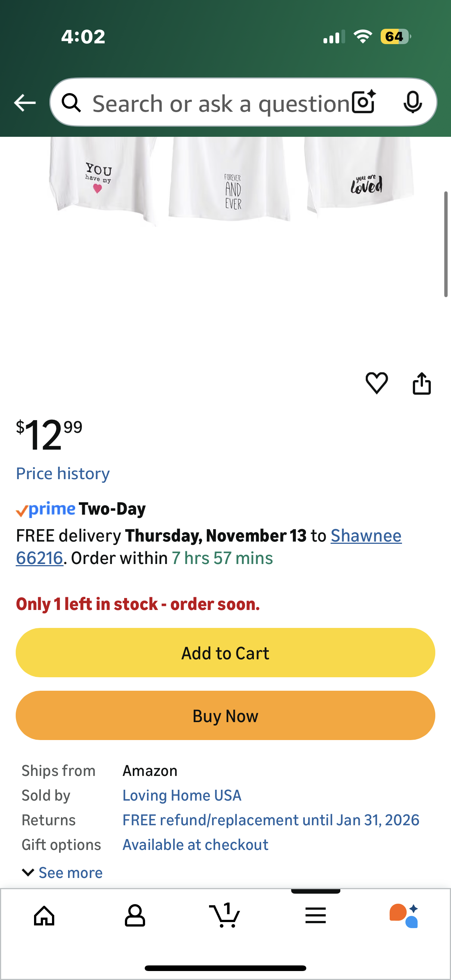Tap the back arrow icon
451x980 pixels.
[25, 103]
